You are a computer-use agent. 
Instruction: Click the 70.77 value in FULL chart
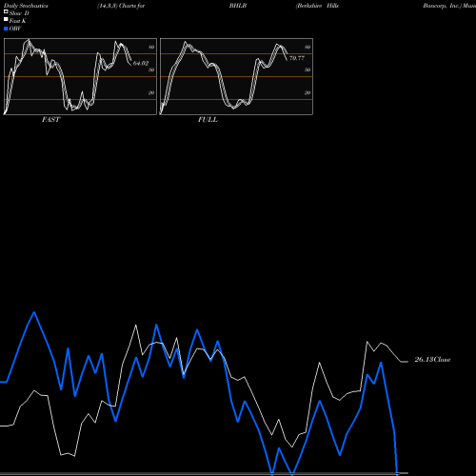pyautogui.click(x=297, y=58)
